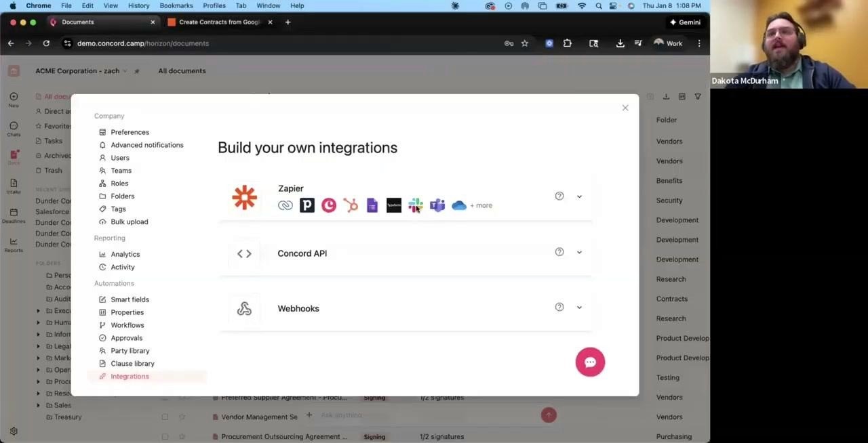
Task: Click the '+ more' link under Zapier
Action: pos(481,205)
